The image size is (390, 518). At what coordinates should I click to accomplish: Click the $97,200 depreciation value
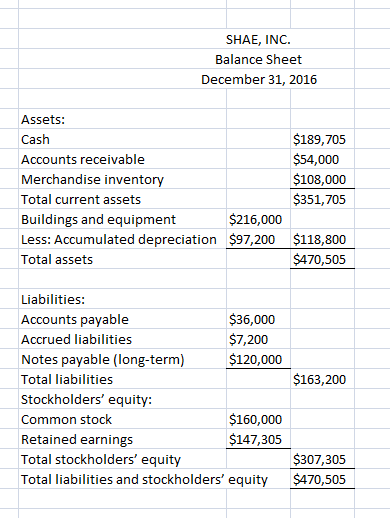click(252, 239)
